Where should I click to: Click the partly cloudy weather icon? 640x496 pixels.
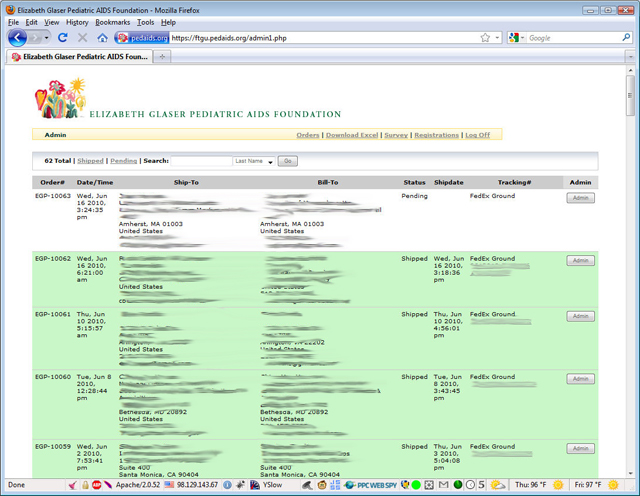pyautogui.click(x=498, y=485)
